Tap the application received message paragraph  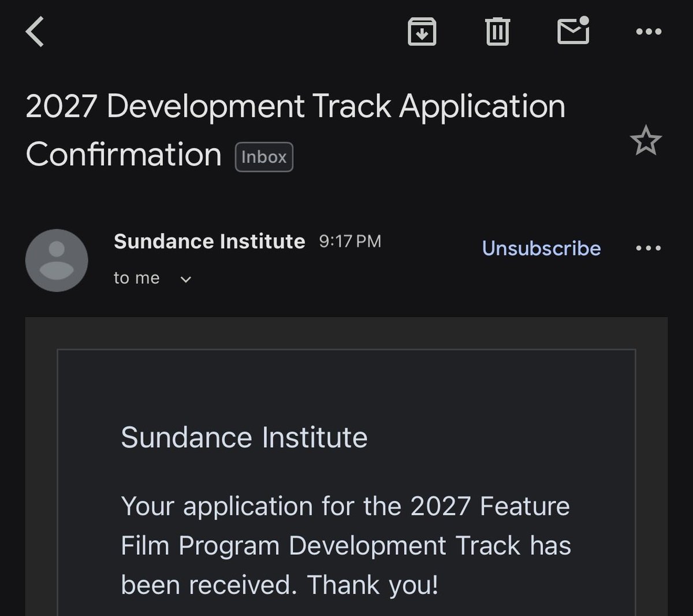346,545
